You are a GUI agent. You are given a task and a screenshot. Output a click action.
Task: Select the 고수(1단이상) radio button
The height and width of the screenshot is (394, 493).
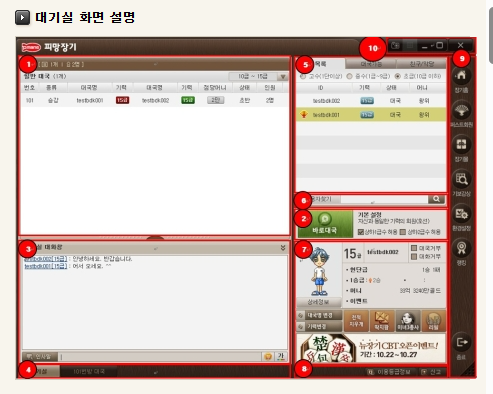click(x=303, y=76)
